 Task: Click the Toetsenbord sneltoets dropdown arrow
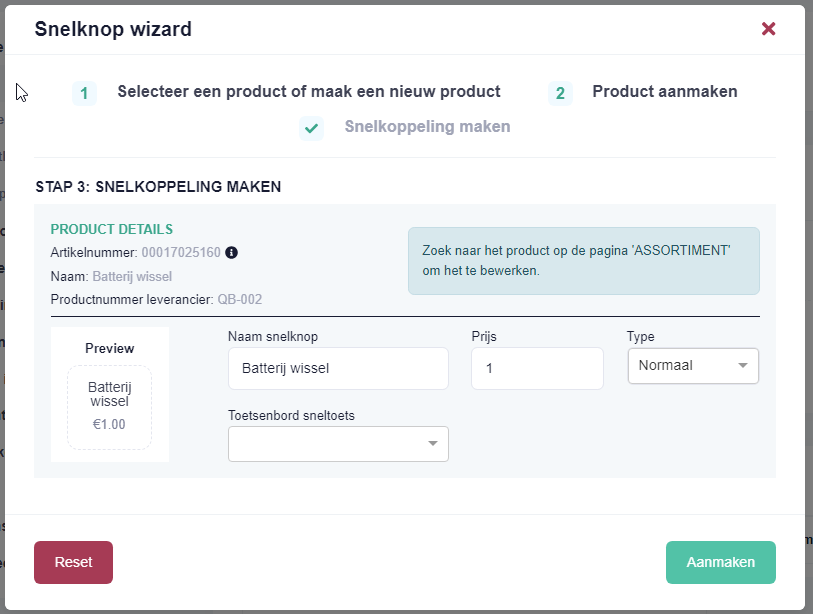coord(432,443)
